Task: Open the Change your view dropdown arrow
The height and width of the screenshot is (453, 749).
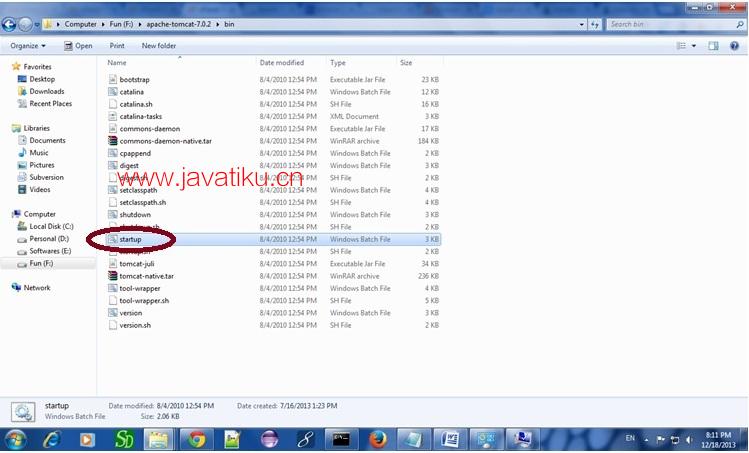Action: (695, 45)
